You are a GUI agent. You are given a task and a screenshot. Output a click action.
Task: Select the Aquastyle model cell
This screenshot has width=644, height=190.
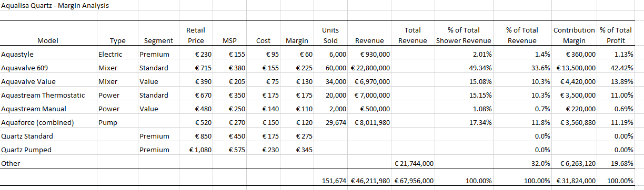pyautogui.click(x=17, y=54)
